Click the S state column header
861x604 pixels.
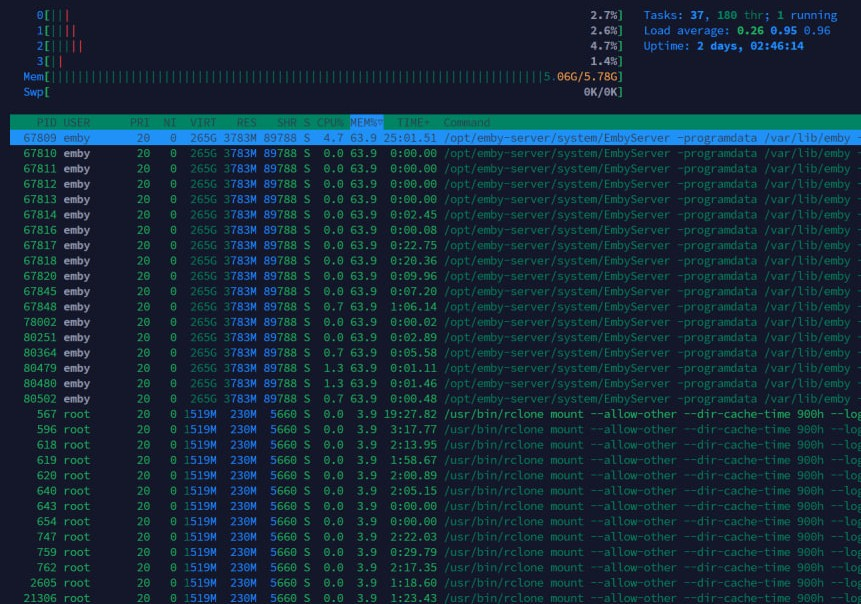pyautogui.click(x=307, y=122)
